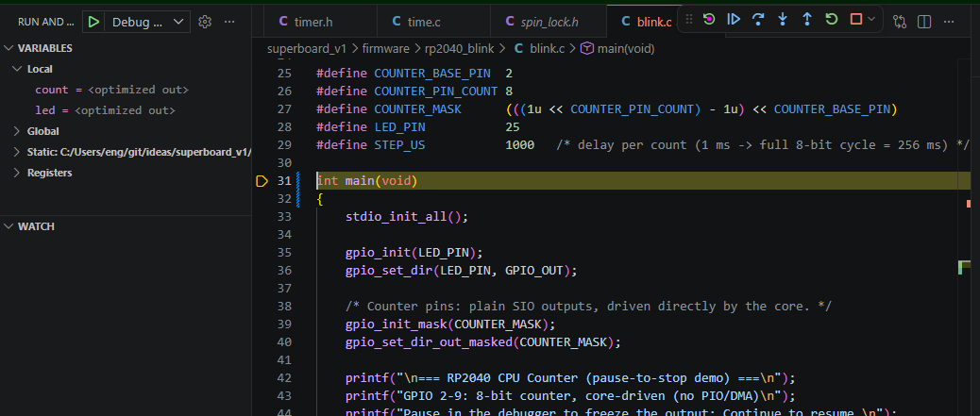Open changes compare icon in editor actions
Viewport: 980px width, 416px height.
(900, 22)
